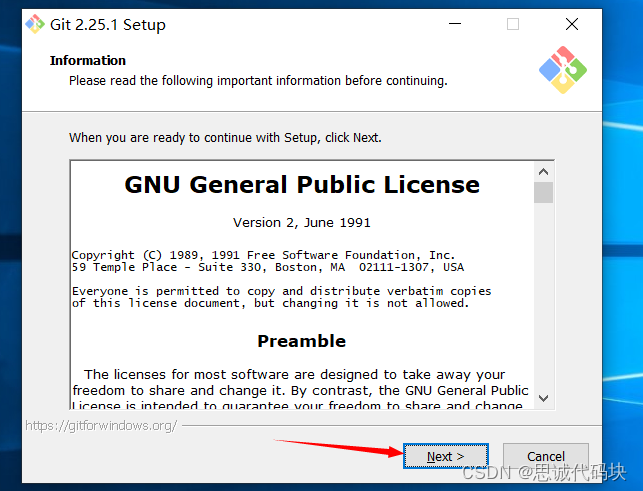Click the 'Version 2, June 1991' line
643x491 pixels.
coord(302,223)
